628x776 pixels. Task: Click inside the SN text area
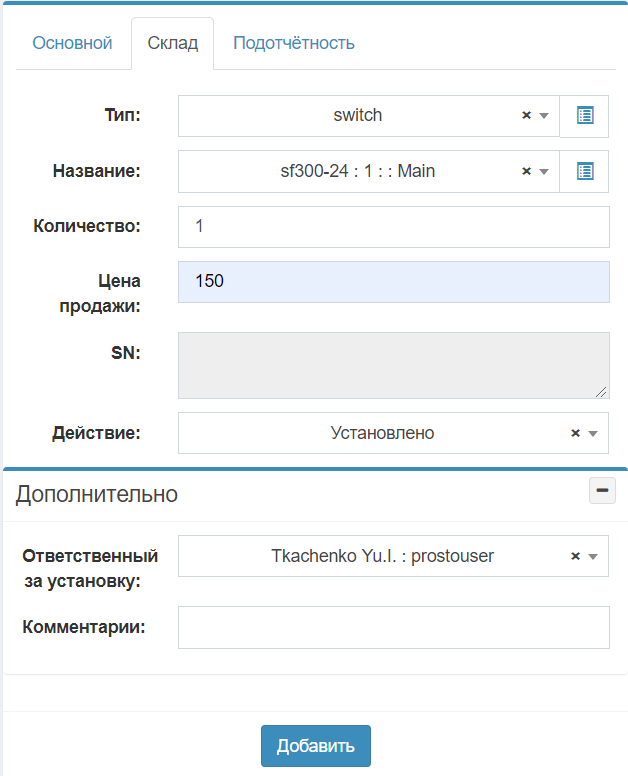click(393, 365)
